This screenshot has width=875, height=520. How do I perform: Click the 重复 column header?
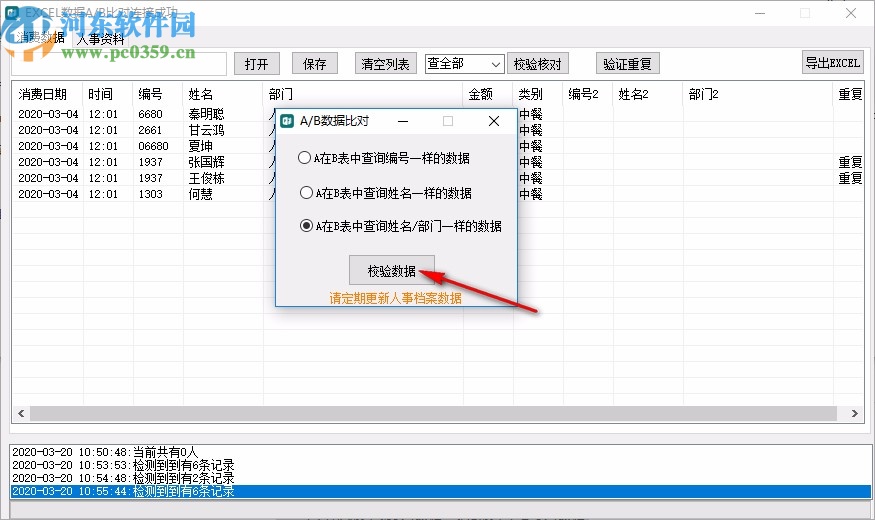point(850,94)
